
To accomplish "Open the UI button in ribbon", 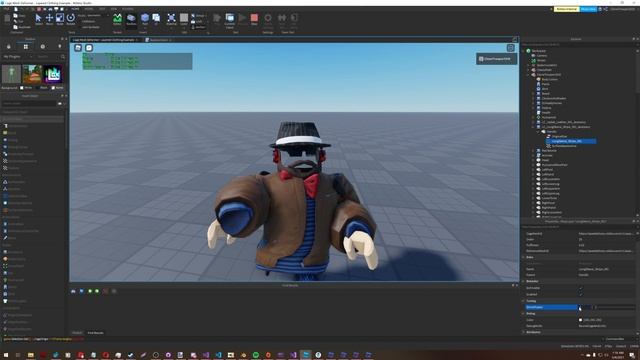I will [156, 19].
